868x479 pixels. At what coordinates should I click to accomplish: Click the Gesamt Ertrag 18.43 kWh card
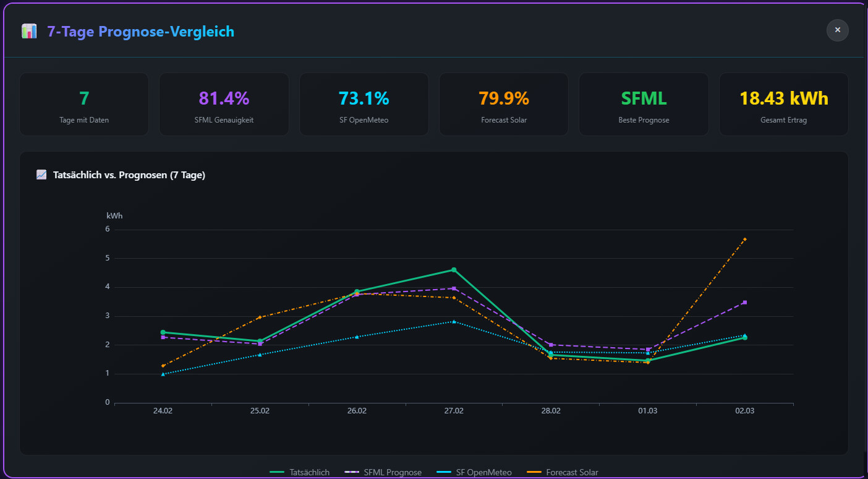tap(783, 104)
